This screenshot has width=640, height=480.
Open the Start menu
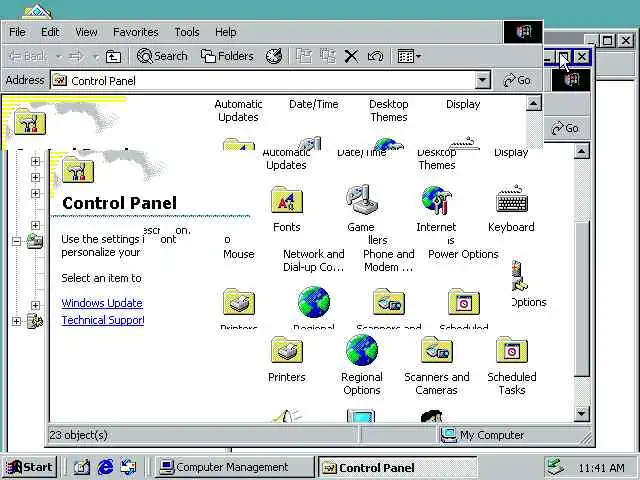tap(29, 467)
